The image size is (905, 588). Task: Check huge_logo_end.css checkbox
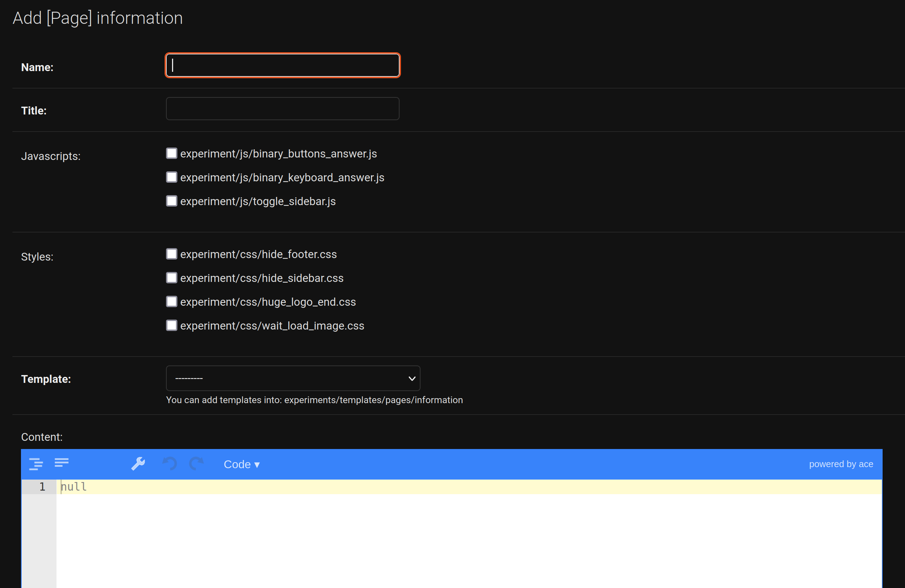[171, 301]
